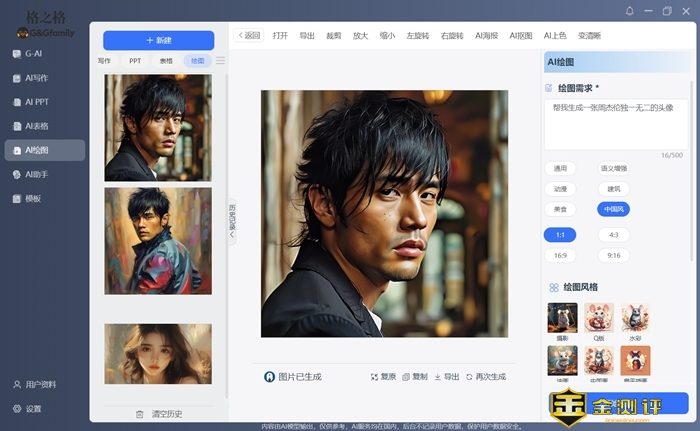700x431 pixels.
Task: Open the list menu beside 绘图 tab
Action: click(x=221, y=61)
